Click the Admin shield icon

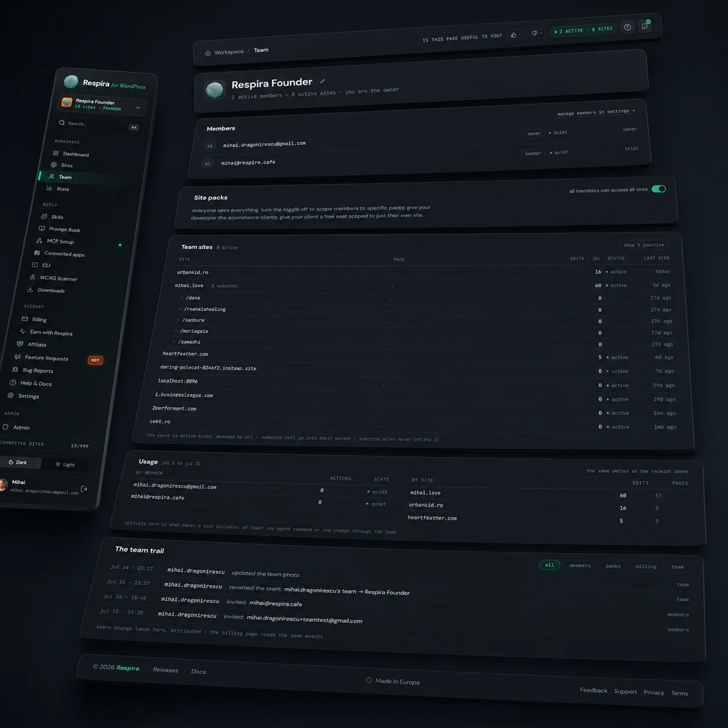click(5, 426)
